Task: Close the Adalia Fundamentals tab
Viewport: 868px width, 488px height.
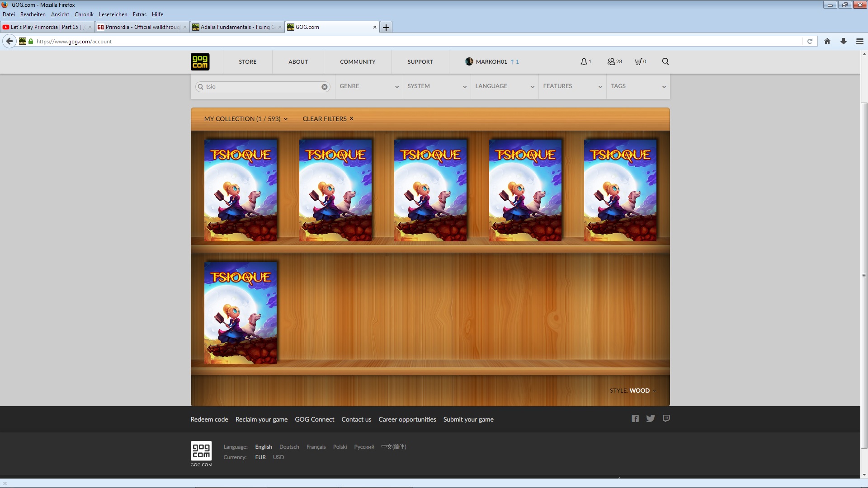Action: [x=280, y=27]
